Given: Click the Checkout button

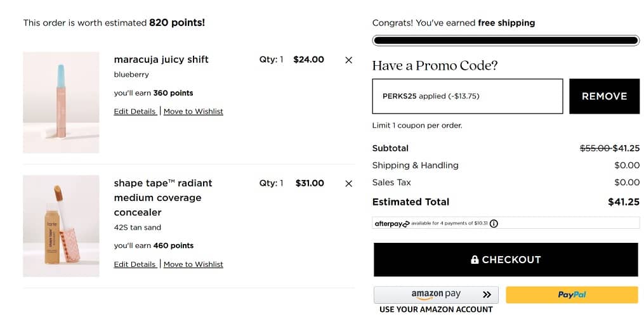Looking at the screenshot, I should 506,260.
